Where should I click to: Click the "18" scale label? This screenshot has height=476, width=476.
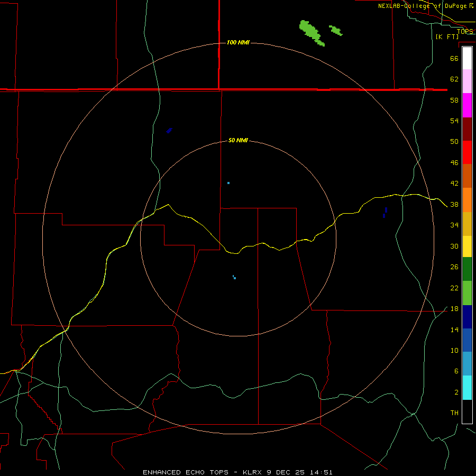(x=454, y=309)
